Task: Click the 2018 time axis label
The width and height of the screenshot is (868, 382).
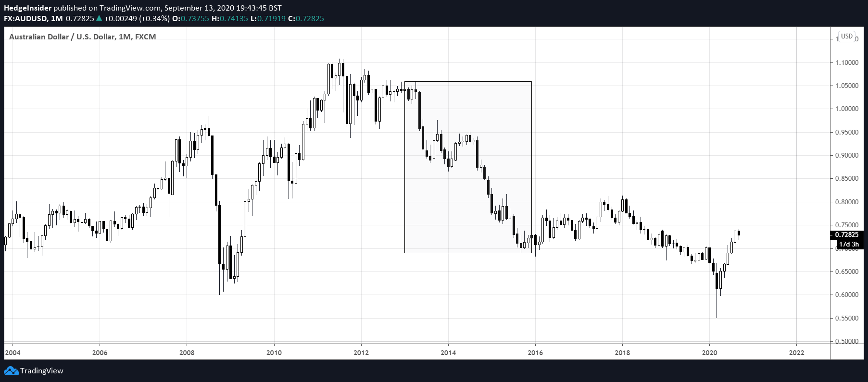Action: tap(622, 353)
